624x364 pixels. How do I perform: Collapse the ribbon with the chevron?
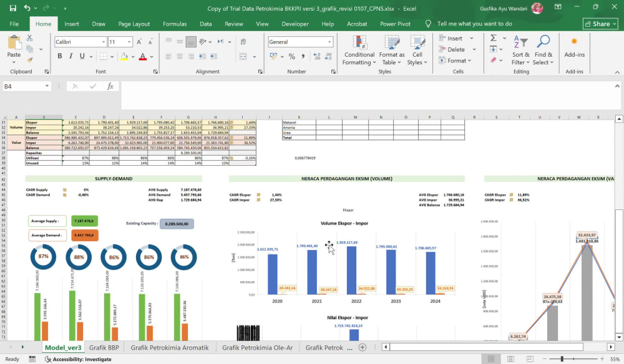click(x=617, y=72)
